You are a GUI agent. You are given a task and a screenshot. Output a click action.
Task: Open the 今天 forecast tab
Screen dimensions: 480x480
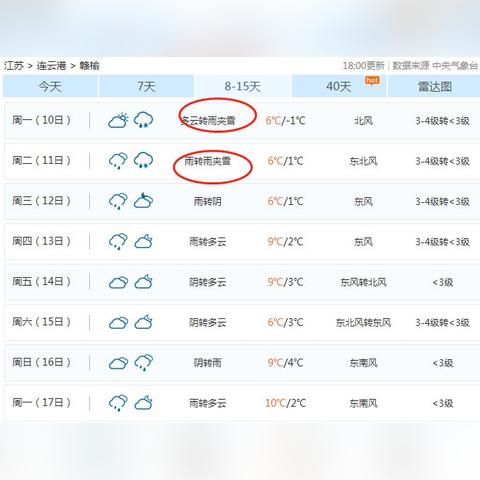50,86
